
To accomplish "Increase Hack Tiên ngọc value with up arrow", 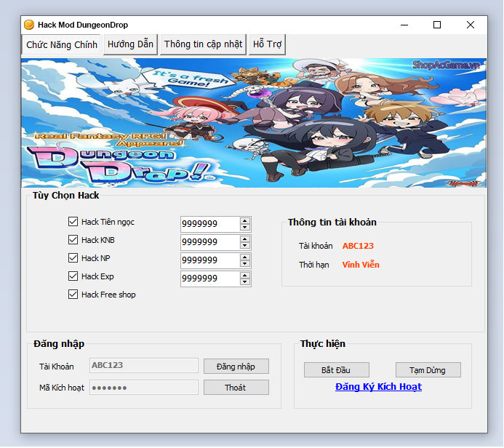I will point(245,221).
